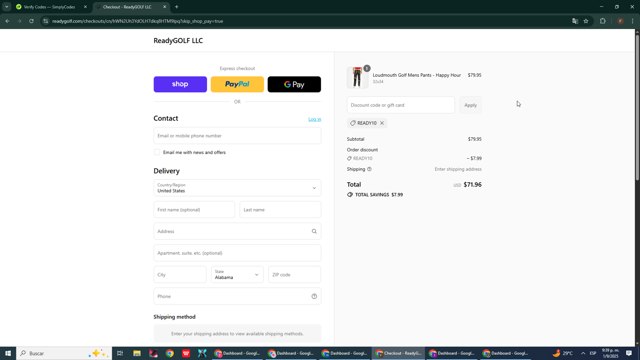Open the taskbar clock and date

(610, 353)
